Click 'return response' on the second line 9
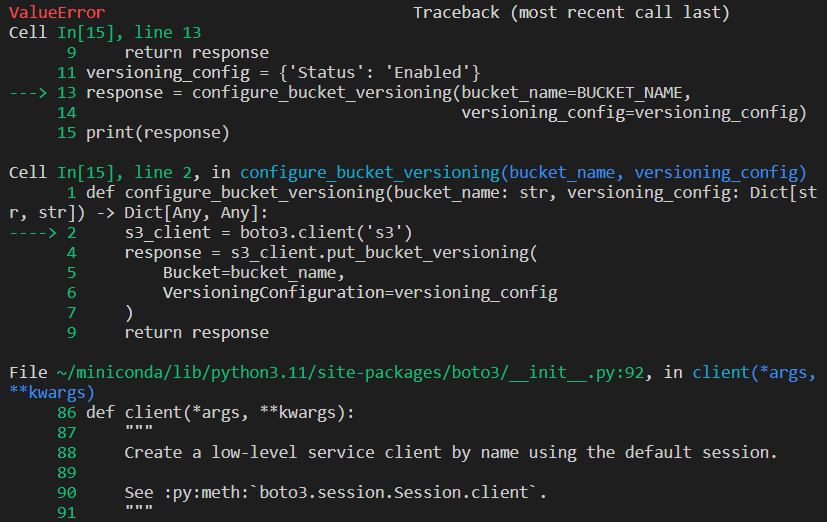Image resolution: width=827 pixels, height=522 pixels. [x=197, y=333]
